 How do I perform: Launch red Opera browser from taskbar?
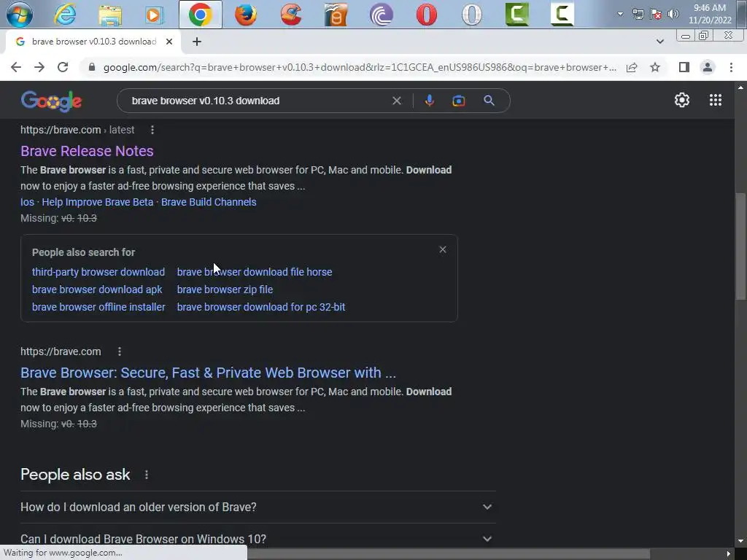(426, 15)
